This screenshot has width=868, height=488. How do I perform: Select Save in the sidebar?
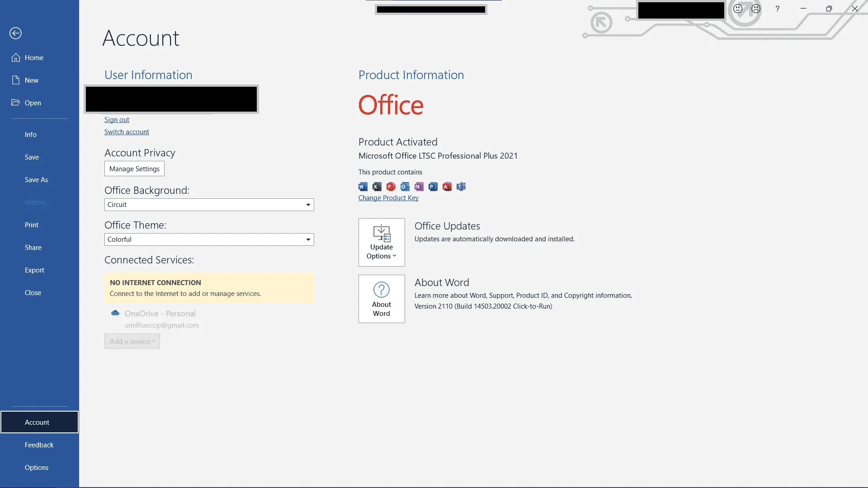[39, 157]
